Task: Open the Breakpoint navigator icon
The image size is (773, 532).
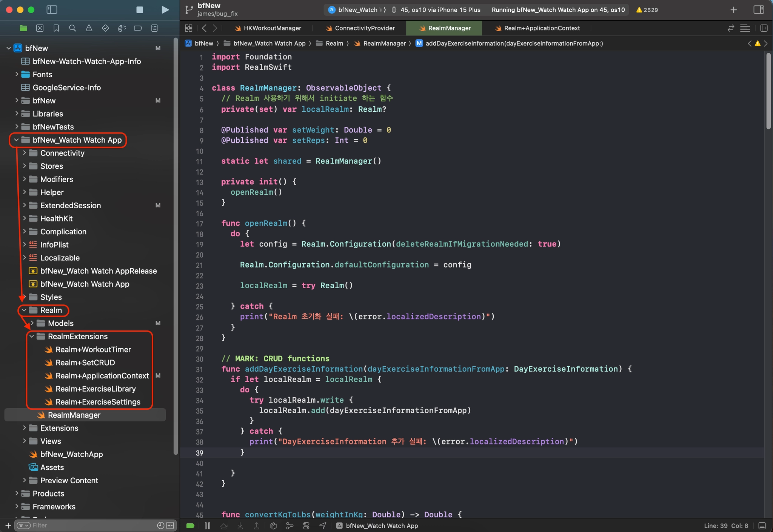Action: 138,28
